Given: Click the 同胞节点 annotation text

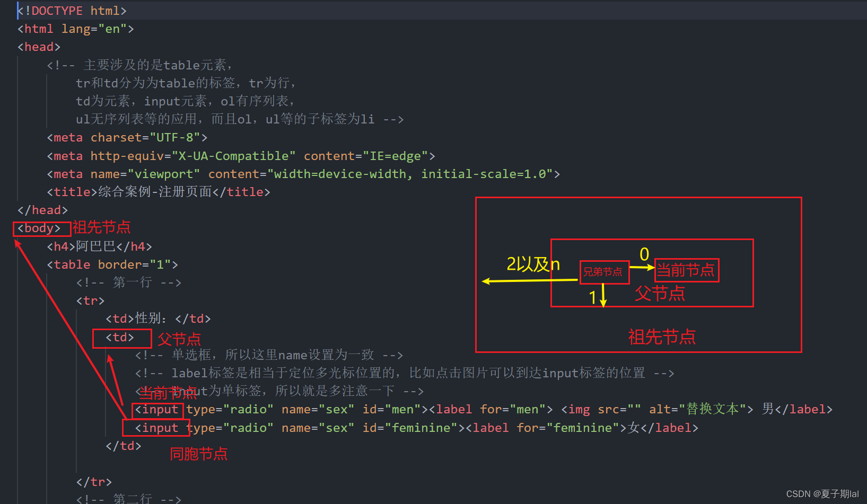Looking at the screenshot, I should (198, 454).
